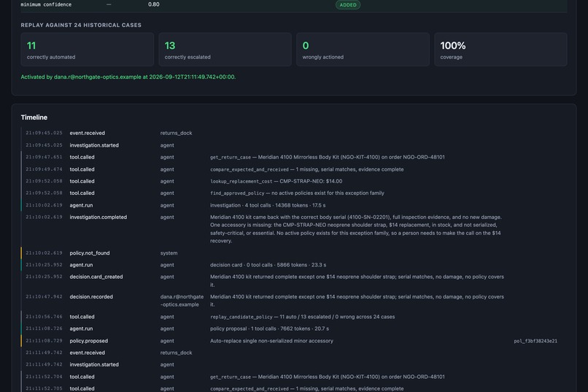Click "investigation · 4 tool calls · 14368 tokens" summary
Screen dimensions: 588x392
(268, 205)
